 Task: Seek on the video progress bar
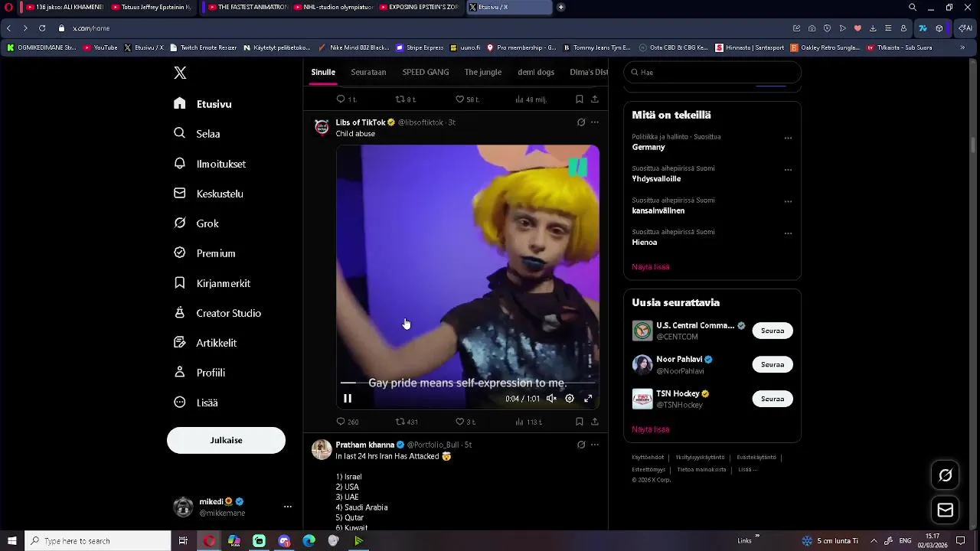tap(468, 382)
